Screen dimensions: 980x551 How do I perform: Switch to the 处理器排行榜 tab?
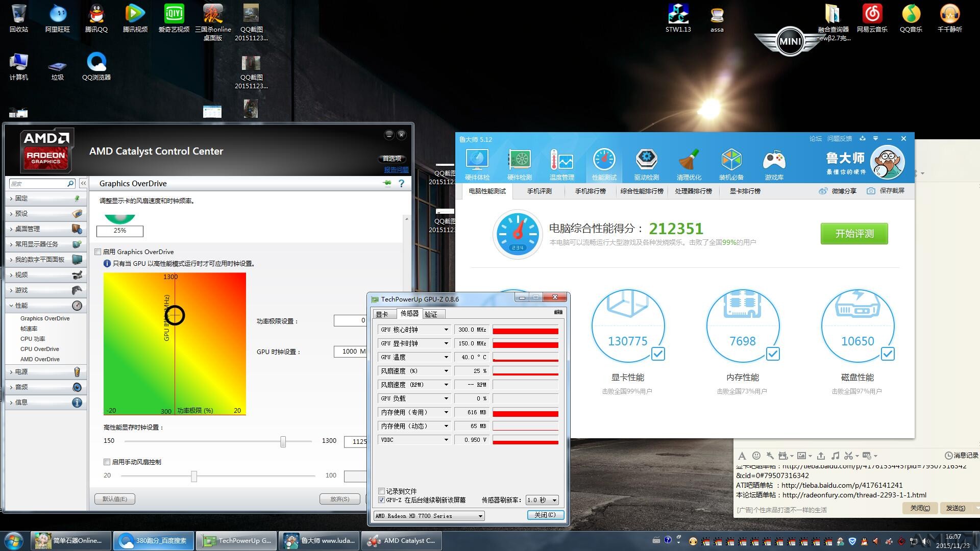(x=693, y=191)
